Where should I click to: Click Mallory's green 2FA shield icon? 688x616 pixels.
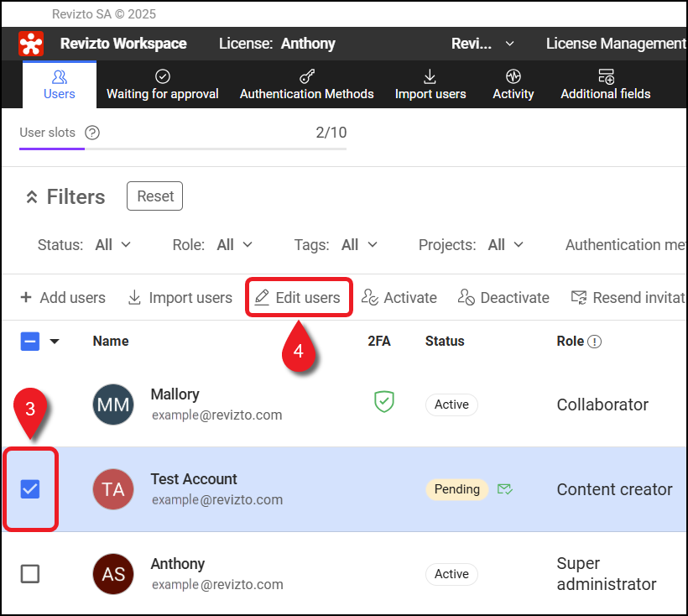tap(383, 403)
